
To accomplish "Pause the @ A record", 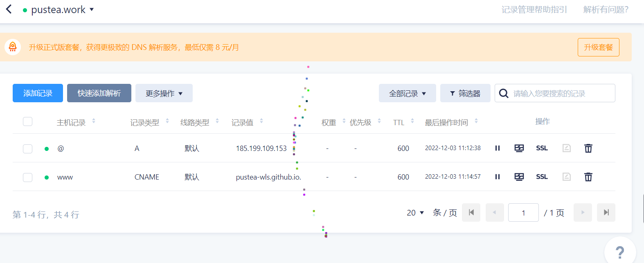I will point(498,148).
